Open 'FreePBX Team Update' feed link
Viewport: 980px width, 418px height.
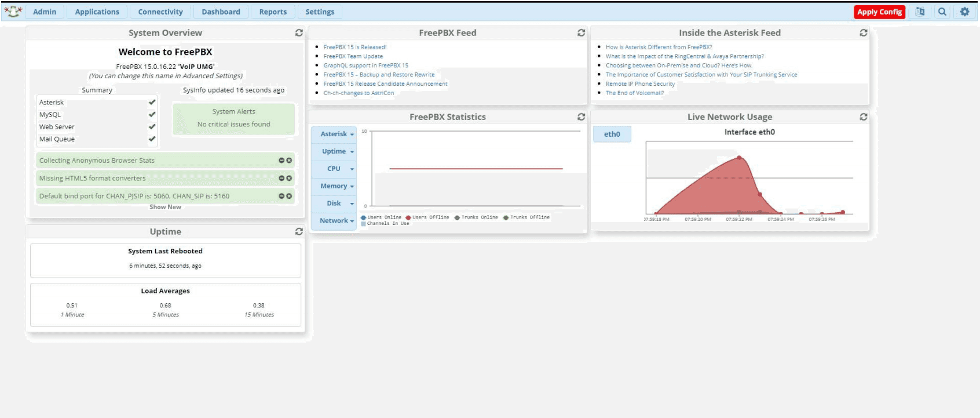(x=353, y=56)
